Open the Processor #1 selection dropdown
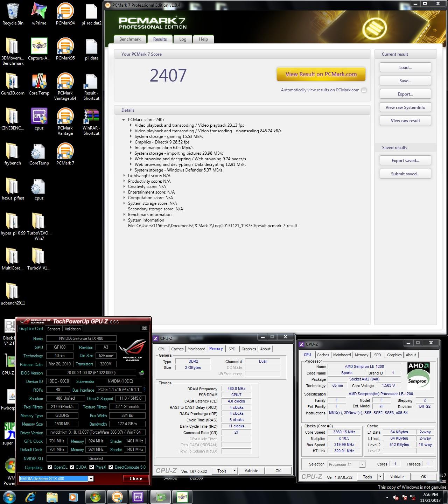Screen dimensions: 448x504 [362, 464]
